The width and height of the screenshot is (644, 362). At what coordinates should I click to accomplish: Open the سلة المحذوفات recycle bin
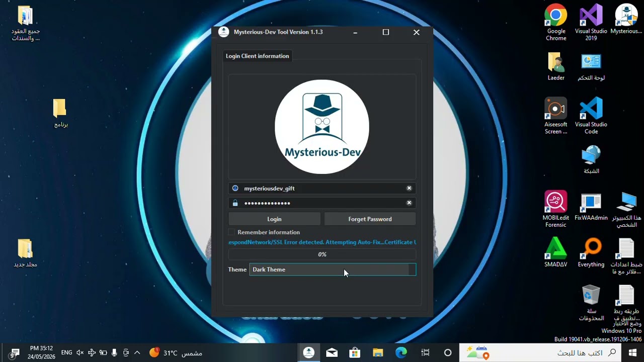coord(591,303)
